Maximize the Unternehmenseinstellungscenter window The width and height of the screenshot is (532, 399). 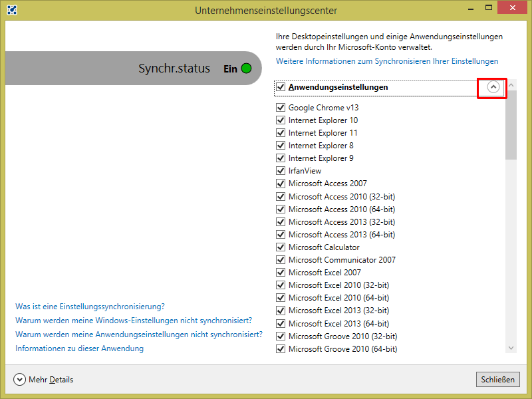[489, 8]
